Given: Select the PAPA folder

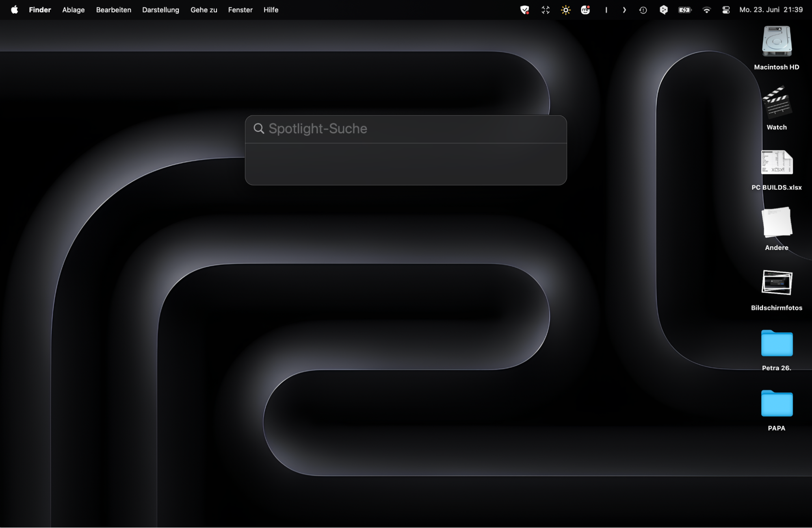Looking at the screenshot, I should point(776,403).
